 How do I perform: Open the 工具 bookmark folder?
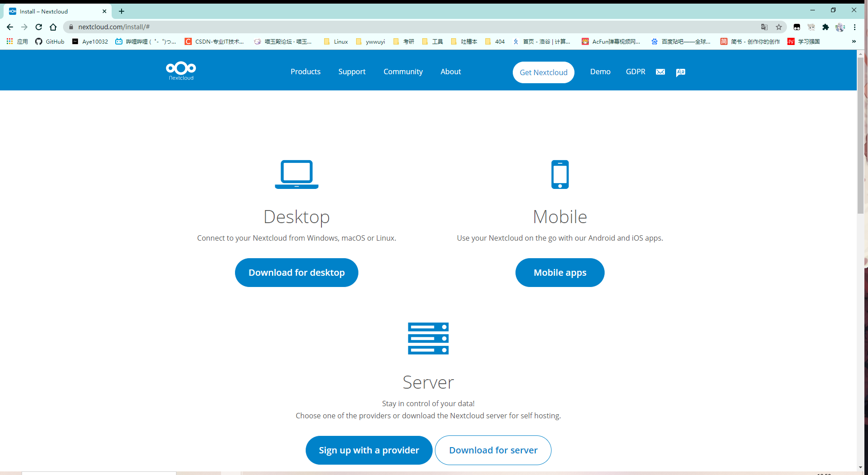(x=433, y=41)
